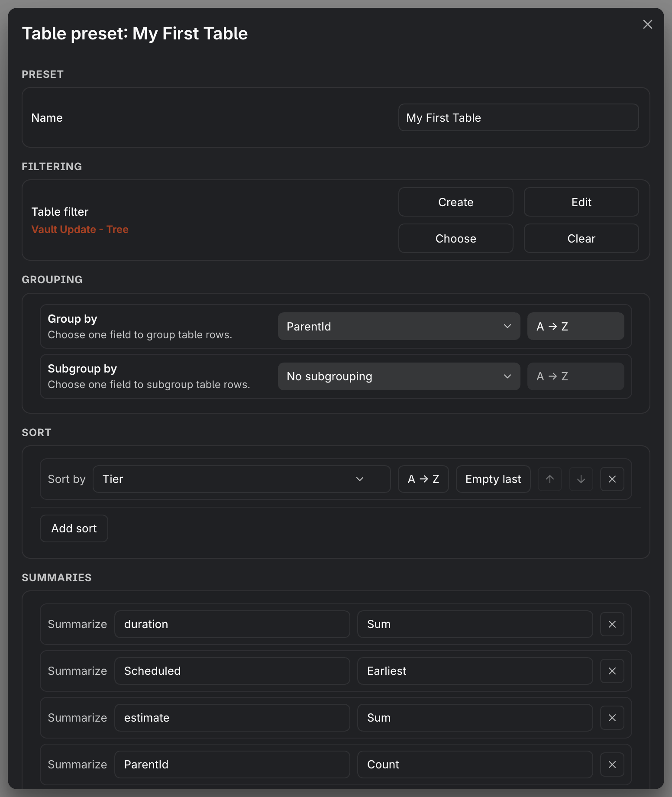Open the No subgrouping dropdown
The image size is (672, 797).
pos(399,376)
